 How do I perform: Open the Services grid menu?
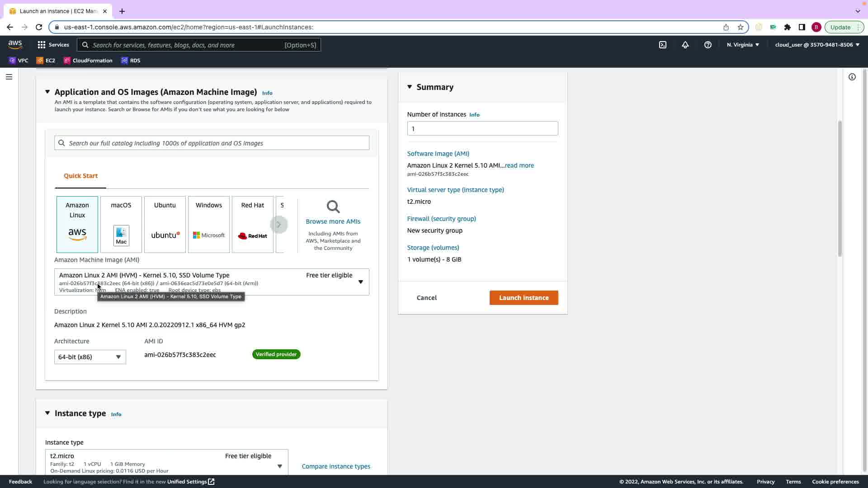(53, 45)
